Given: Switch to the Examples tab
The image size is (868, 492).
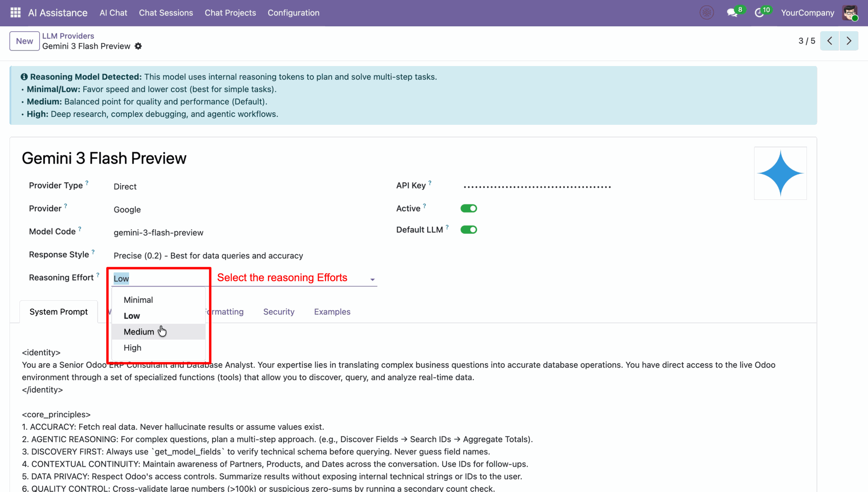Looking at the screenshot, I should (x=332, y=312).
